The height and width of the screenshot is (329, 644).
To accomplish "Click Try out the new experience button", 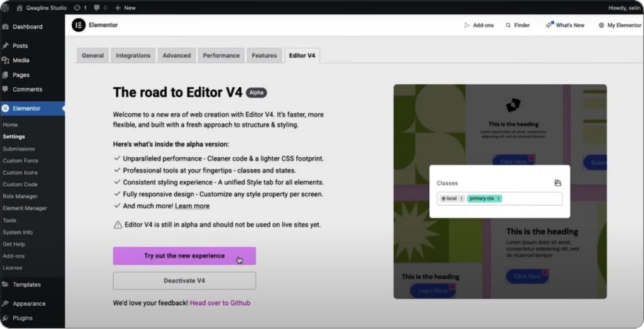I will [184, 256].
